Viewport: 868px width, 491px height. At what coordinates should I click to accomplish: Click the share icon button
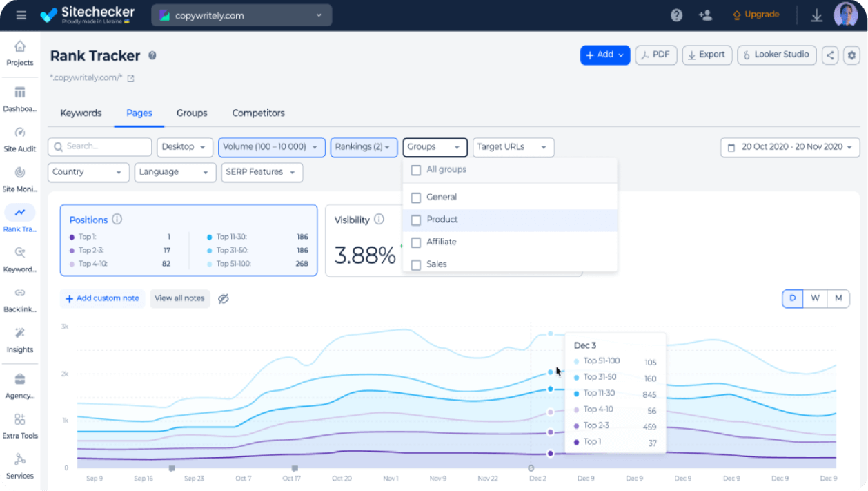click(x=830, y=55)
